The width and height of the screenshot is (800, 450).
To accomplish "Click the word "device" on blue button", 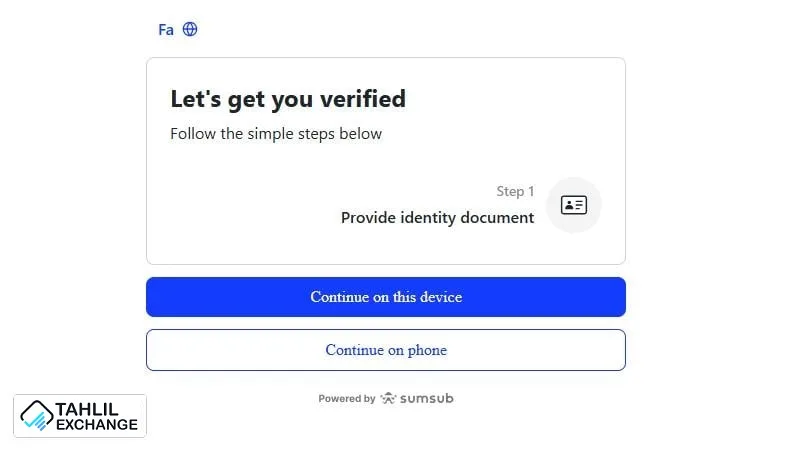I will pyautogui.click(x=441, y=297).
